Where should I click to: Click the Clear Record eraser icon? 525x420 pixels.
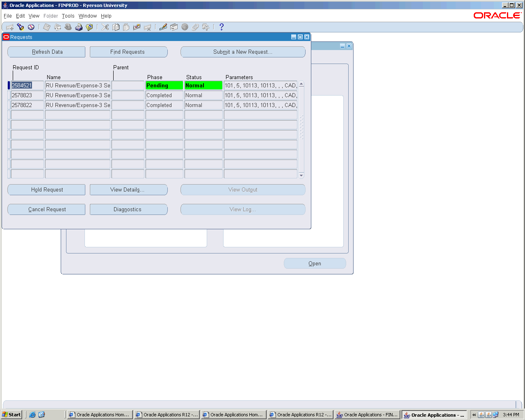pos(137,27)
